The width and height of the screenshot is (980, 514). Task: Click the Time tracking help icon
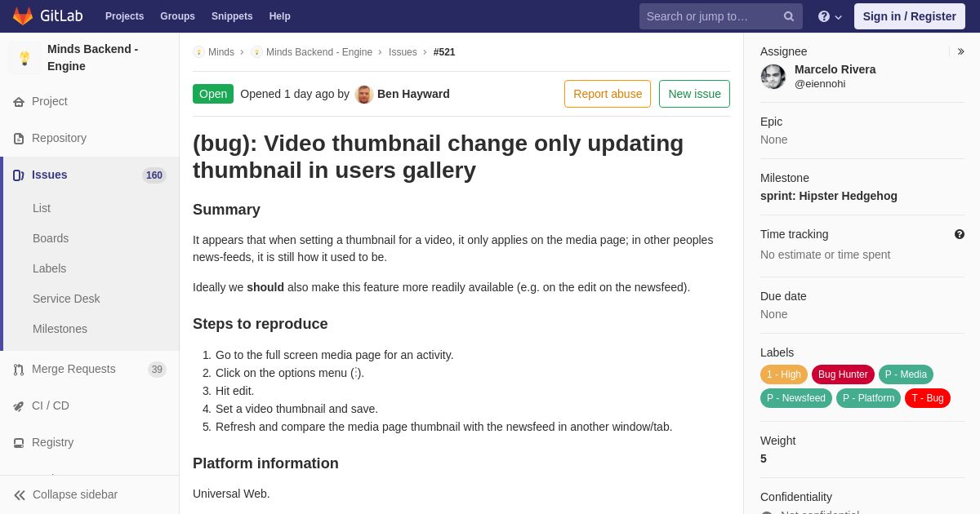tap(960, 234)
